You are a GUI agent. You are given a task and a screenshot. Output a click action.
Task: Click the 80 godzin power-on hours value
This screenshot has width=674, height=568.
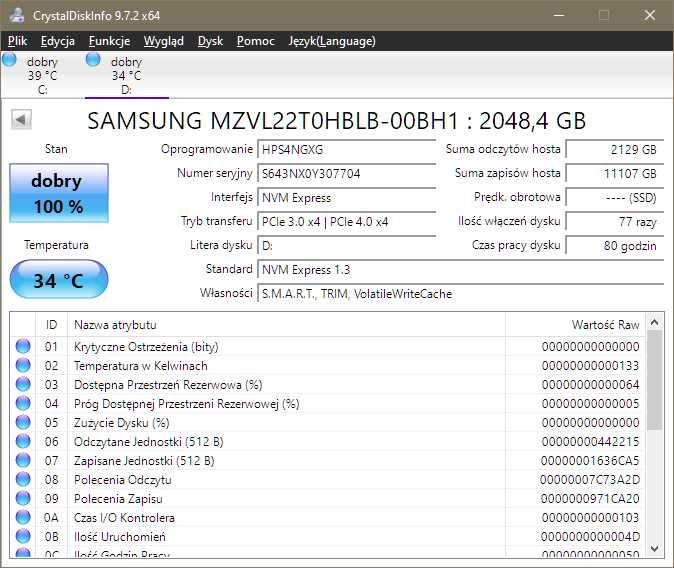(x=615, y=246)
